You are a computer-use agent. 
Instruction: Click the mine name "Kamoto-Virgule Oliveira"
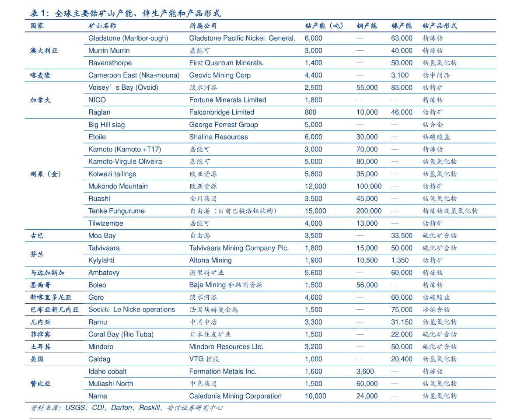coord(125,161)
